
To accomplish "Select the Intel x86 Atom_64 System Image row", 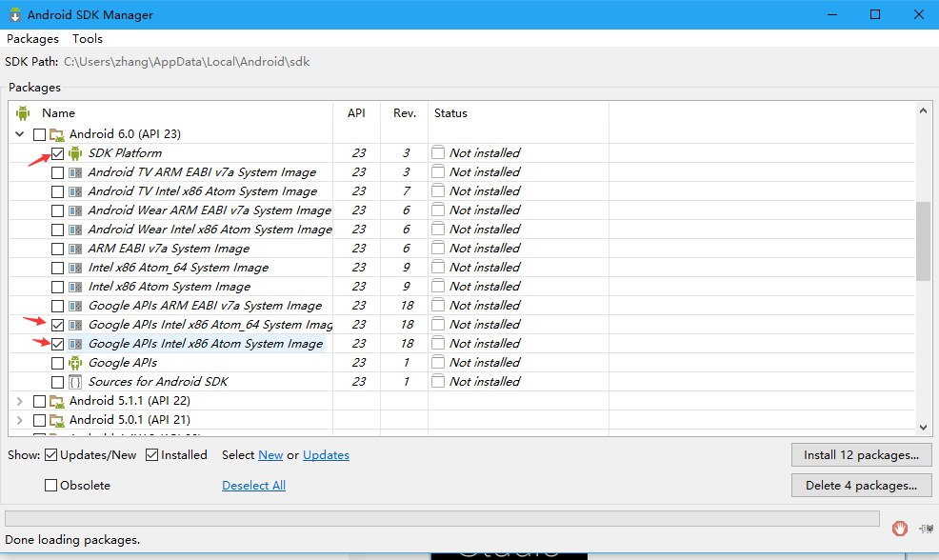I will click(x=178, y=268).
